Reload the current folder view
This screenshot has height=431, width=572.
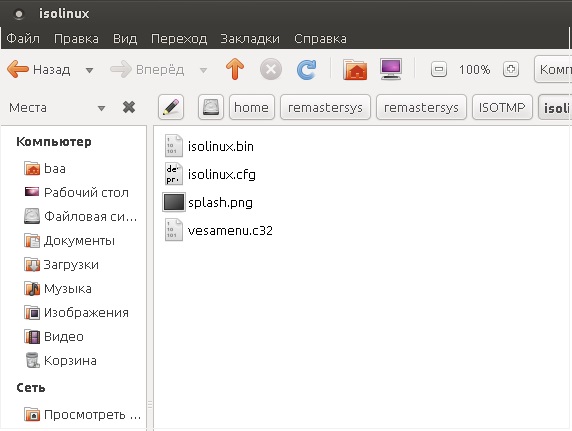pos(306,69)
